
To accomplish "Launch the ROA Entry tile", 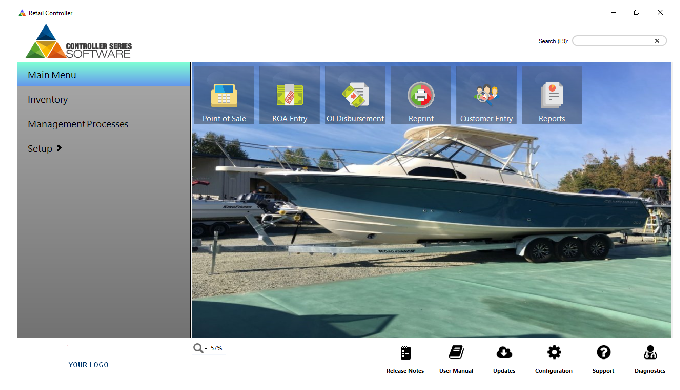I will [x=289, y=95].
